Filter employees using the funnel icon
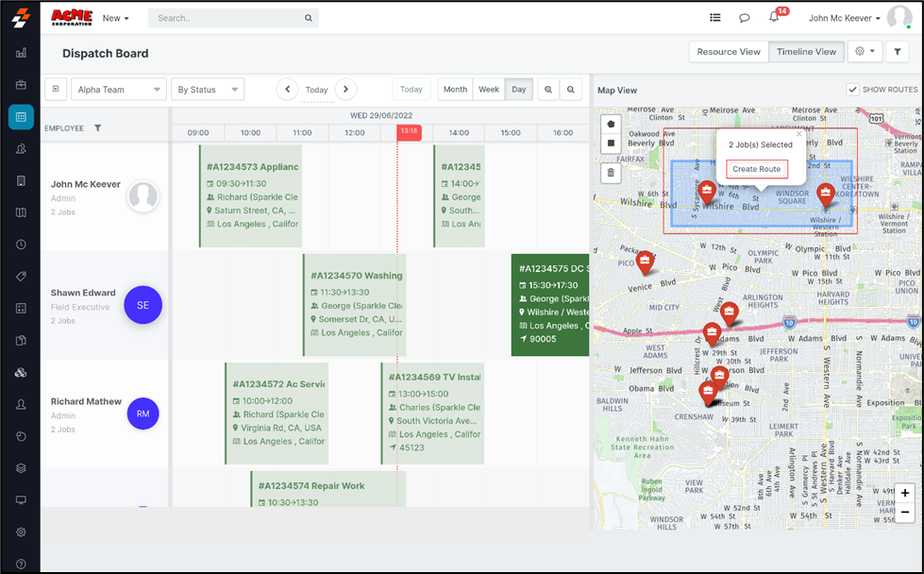 coord(97,128)
